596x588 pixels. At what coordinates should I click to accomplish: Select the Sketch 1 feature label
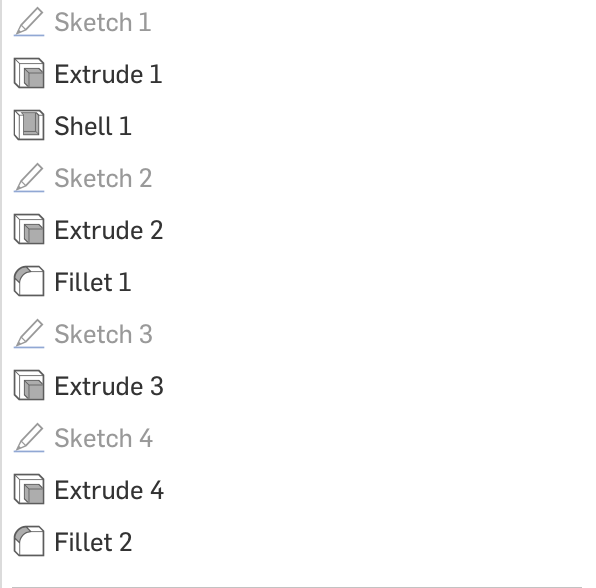[x=103, y=22]
